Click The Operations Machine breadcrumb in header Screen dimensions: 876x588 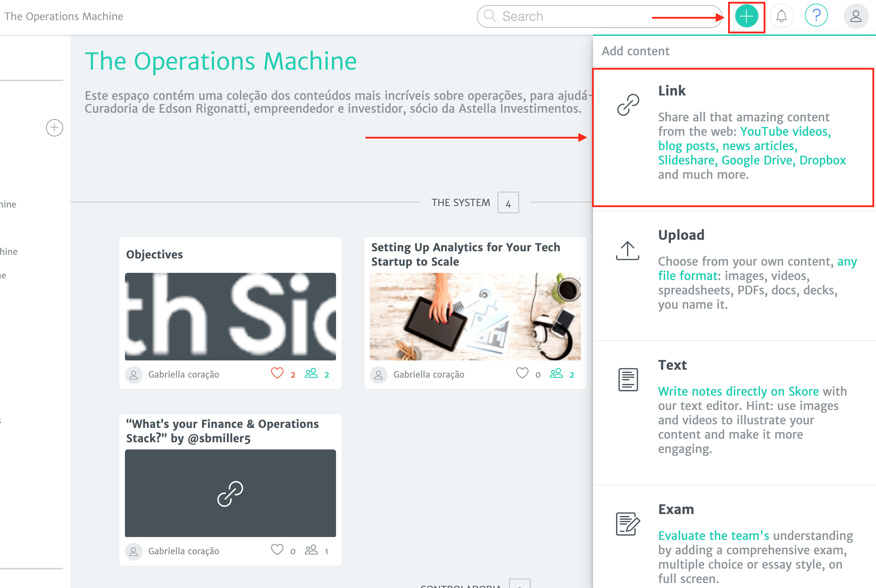pyautogui.click(x=64, y=17)
